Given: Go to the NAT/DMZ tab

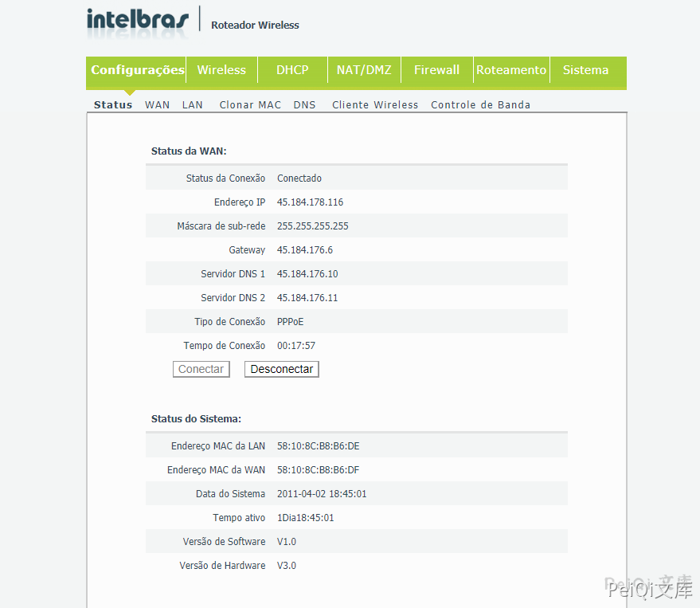Looking at the screenshot, I should pyautogui.click(x=364, y=70).
